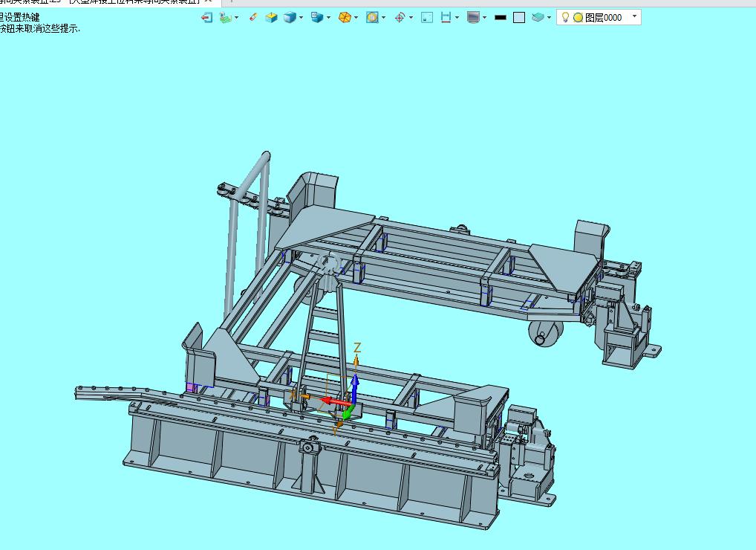
Task: Open the crosshair target dropdown arrow
Action: pos(411,18)
